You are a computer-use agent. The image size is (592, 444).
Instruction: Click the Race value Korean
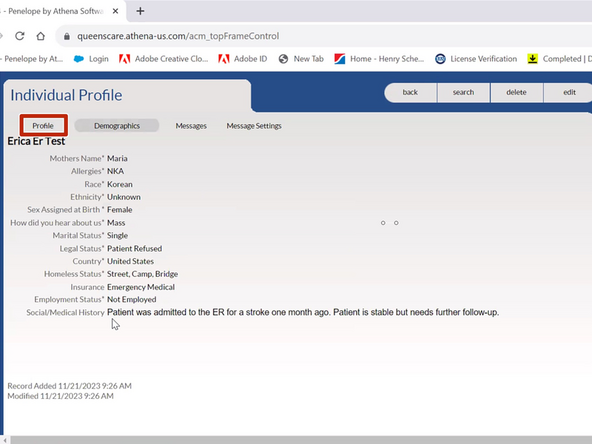(x=120, y=184)
